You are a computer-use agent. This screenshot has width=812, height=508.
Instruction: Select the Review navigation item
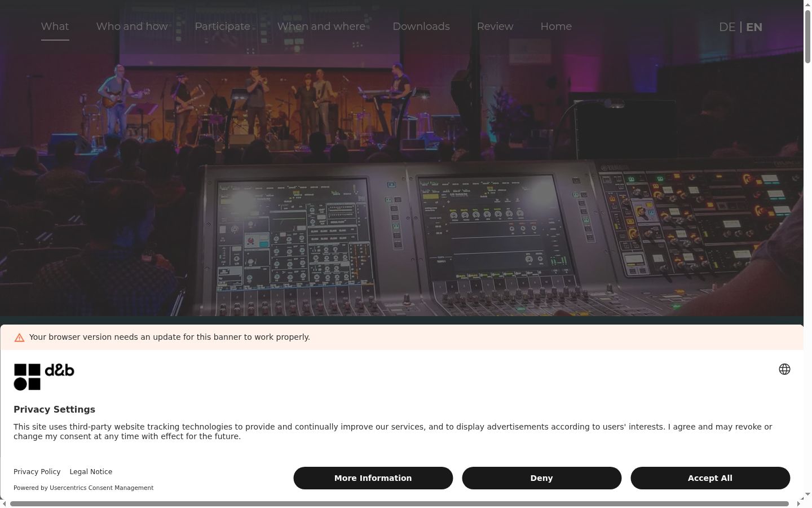(x=495, y=27)
